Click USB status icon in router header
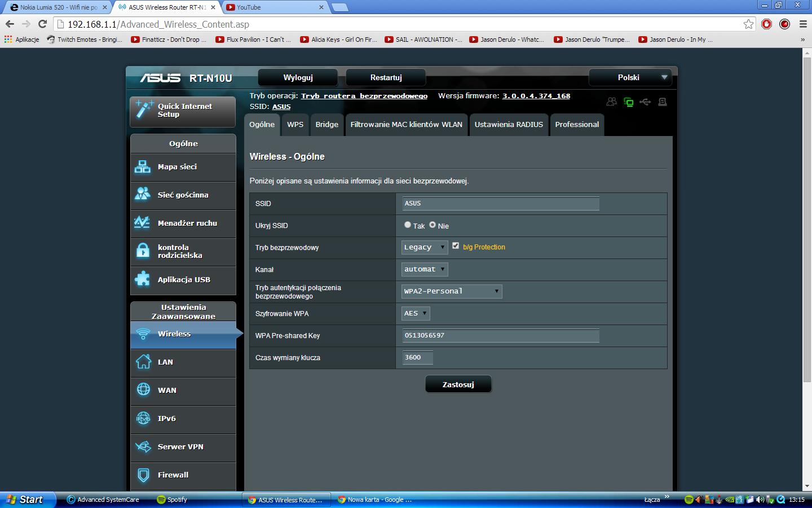The height and width of the screenshot is (508, 812). 646,102
